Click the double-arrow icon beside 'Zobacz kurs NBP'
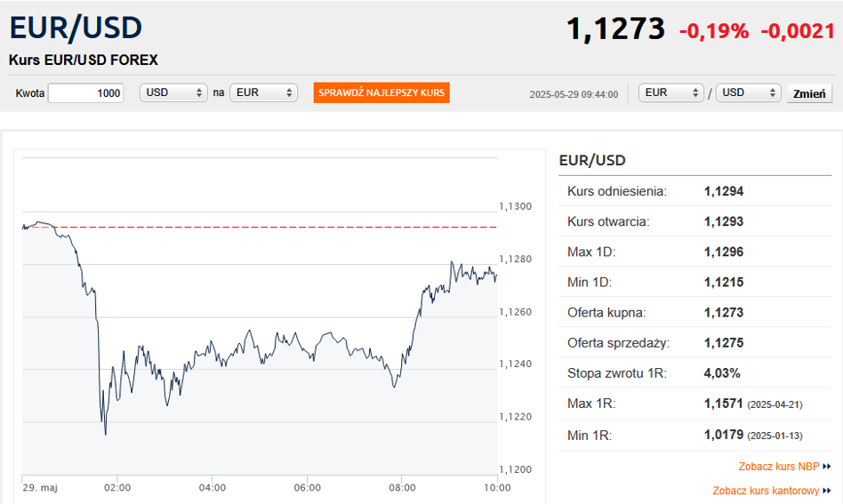Image resolution: width=843 pixels, height=504 pixels. [x=827, y=466]
